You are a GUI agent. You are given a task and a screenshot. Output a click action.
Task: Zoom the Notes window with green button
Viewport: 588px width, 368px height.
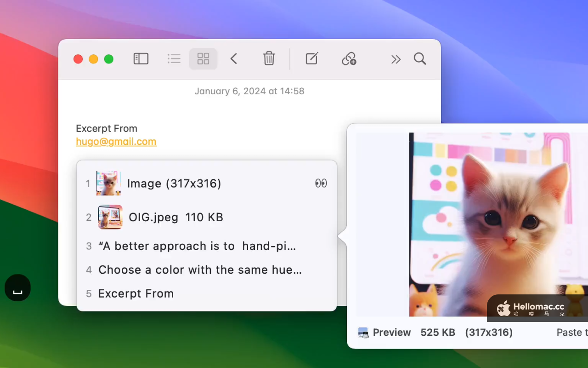coord(108,59)
